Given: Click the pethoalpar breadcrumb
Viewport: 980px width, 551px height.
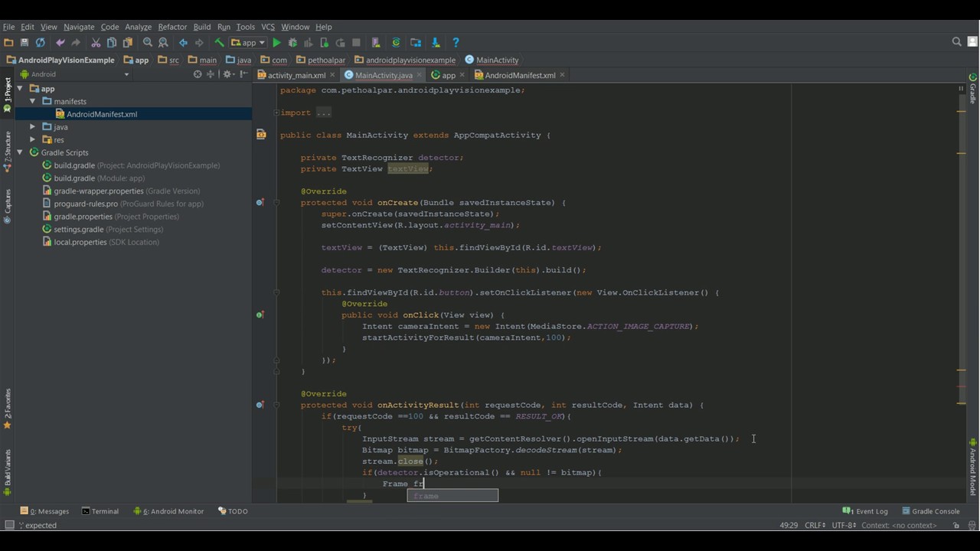Looking at the screenshot, I should [321, 60].
